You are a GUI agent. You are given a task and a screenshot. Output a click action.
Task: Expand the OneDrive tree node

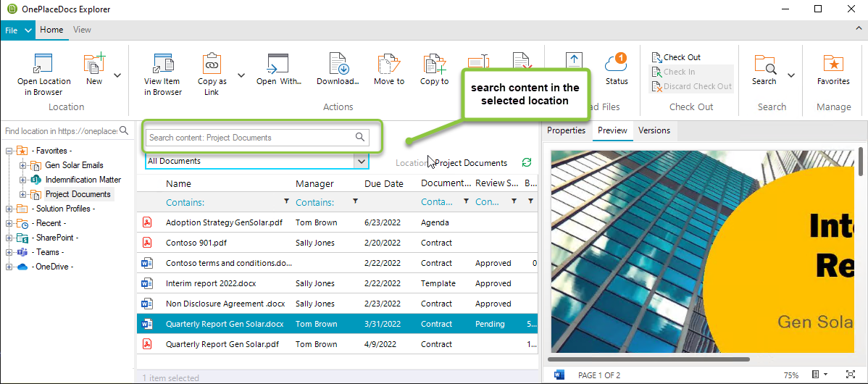click(x=8, y=266)
